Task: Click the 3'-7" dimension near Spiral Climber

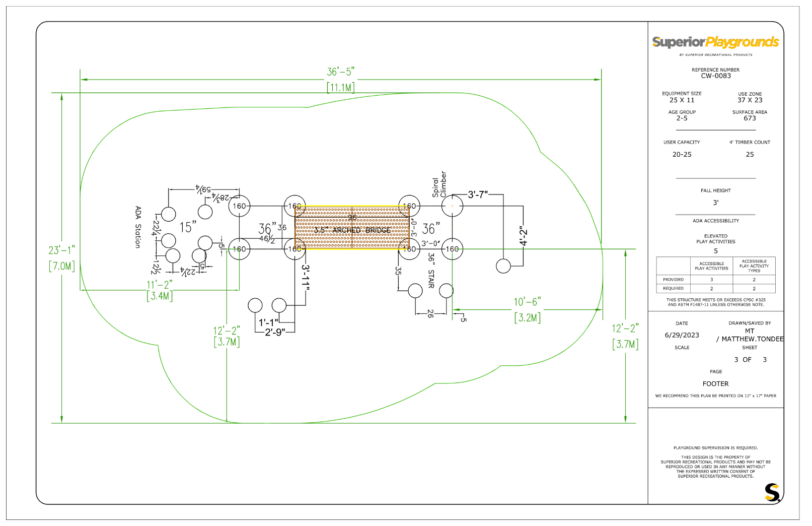Action: (478, 194)
